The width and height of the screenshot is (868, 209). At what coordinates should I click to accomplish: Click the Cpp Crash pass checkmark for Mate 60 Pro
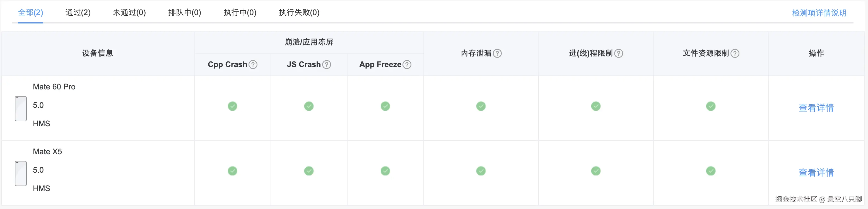click(232, 106)
